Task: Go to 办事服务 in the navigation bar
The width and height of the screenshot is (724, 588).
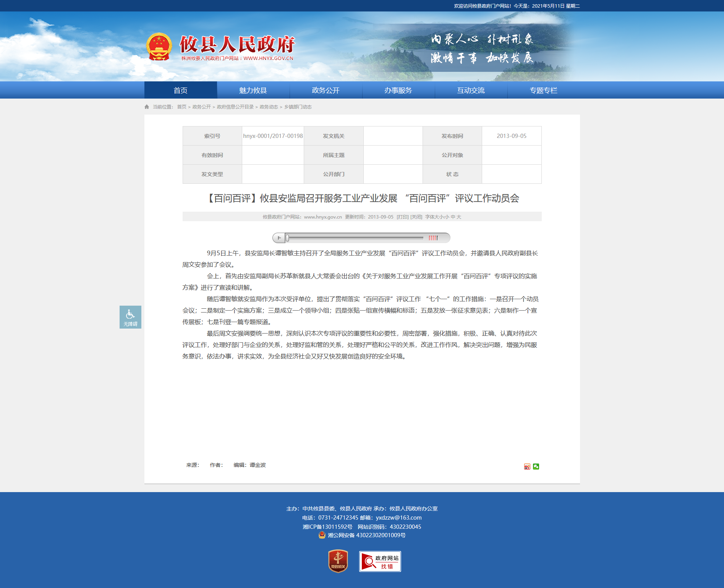Action: tap(398, 90)
